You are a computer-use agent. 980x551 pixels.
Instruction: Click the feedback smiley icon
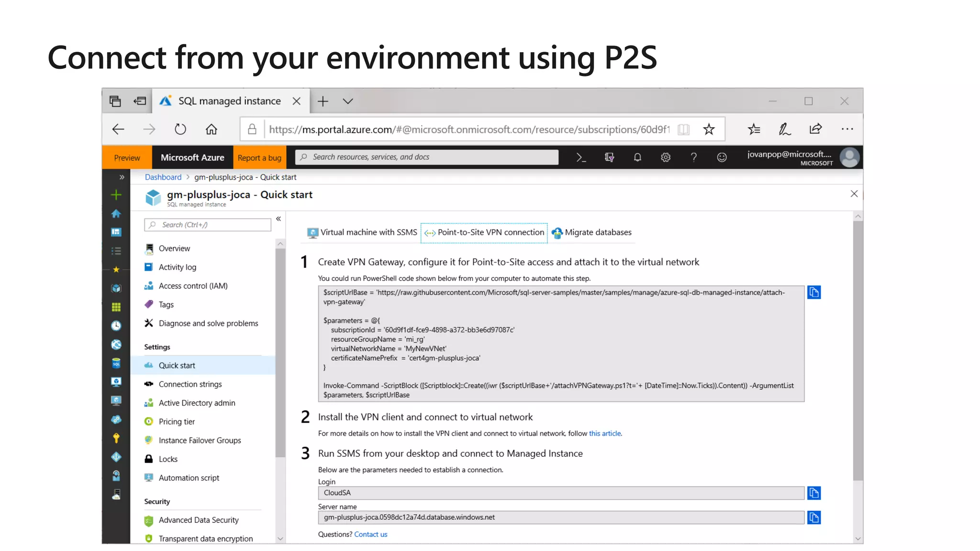click(722, 157)
